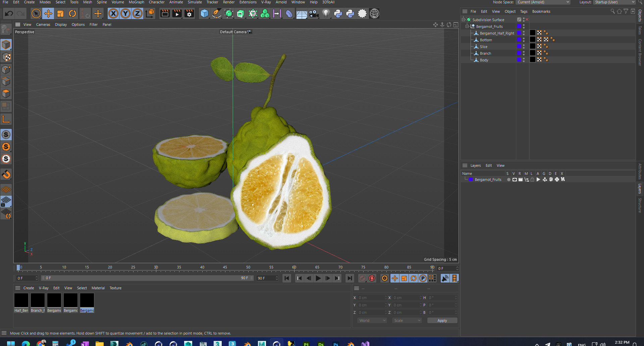
Task: Select the Half_Ber material thumbnail
Action: (21, 302)
